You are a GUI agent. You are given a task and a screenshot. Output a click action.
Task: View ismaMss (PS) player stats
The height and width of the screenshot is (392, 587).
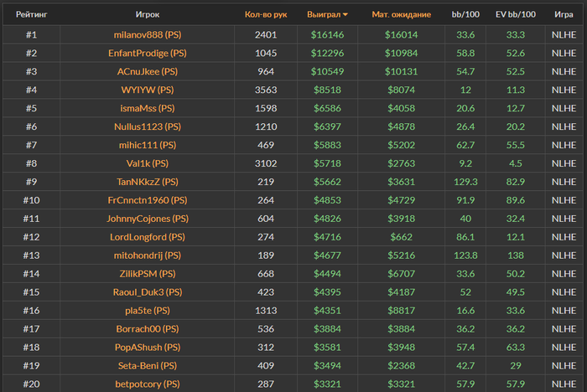click(x=148, y=109)
